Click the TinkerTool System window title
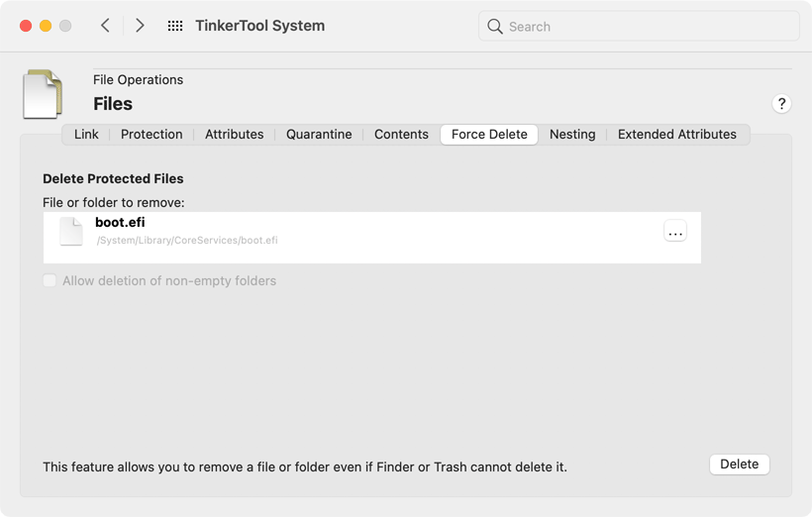Screen dimensions: 812x517 click(260, 26)
